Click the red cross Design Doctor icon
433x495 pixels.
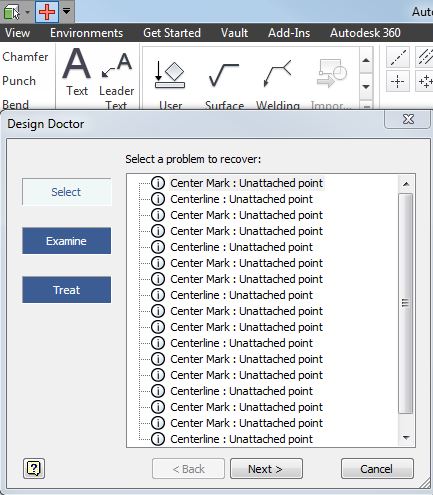coord(47,12)
